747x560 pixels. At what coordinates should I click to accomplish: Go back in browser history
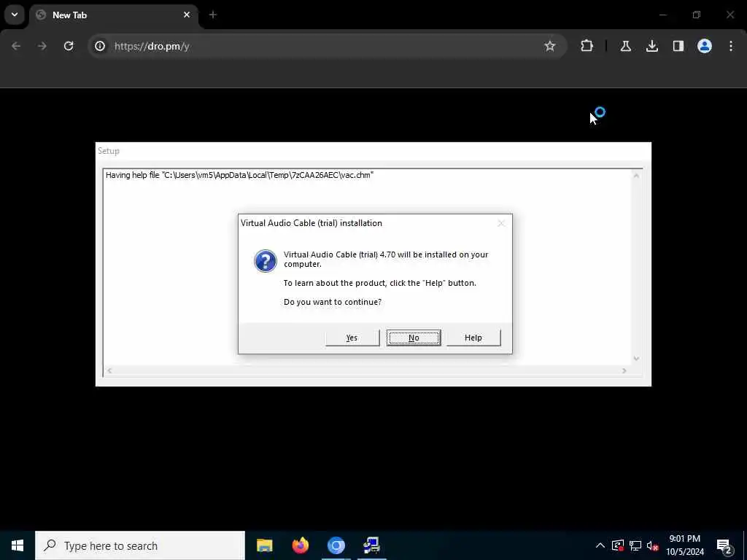coord(16,46)
